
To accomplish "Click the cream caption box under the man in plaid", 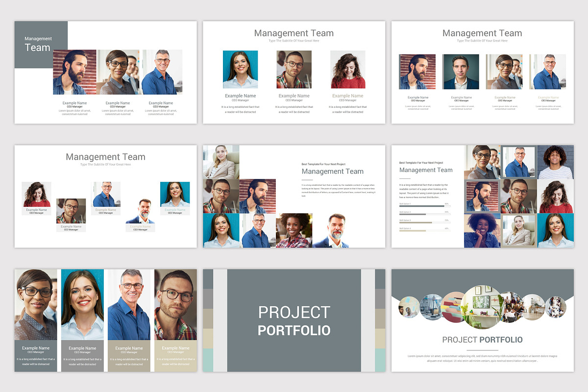I will [x=176, y=356].
